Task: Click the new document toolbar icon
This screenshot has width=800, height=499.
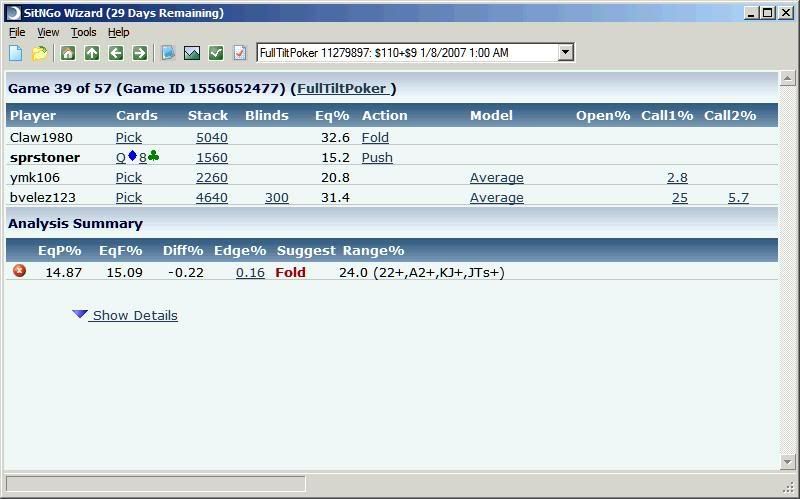Action: click(x=15, y=53)
